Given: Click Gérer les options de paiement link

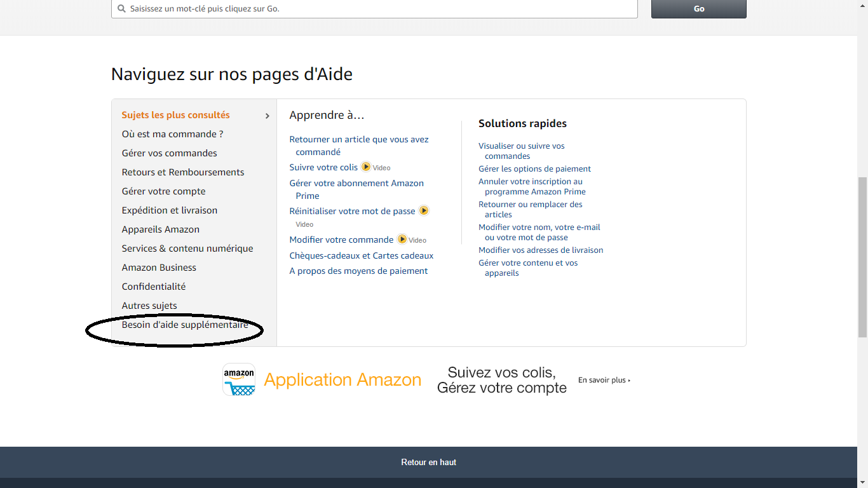Looking at the screenshot, I should point(534,169).
